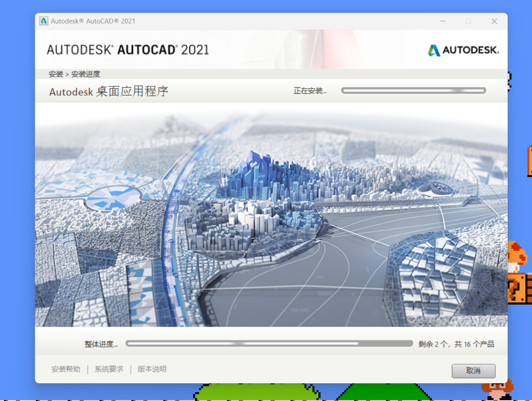Click the installing (正在安装) progress bar

click(x=413, y=91)
